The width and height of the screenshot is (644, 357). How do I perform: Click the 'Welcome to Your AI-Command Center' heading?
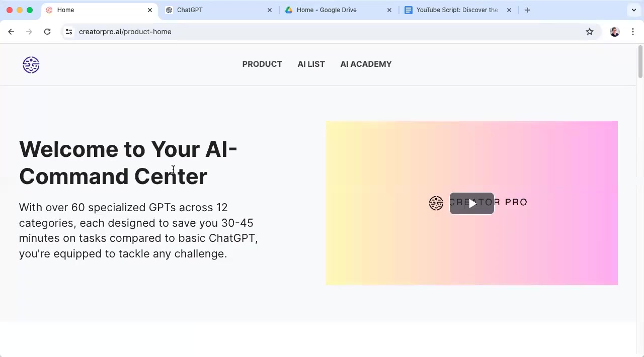(128, 162)
